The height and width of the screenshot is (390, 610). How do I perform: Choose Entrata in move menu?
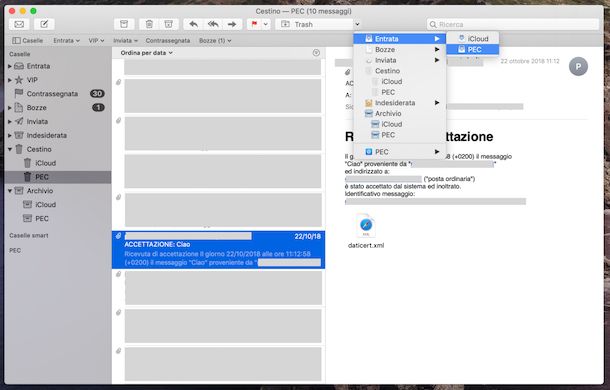click(x=400, y=39)
